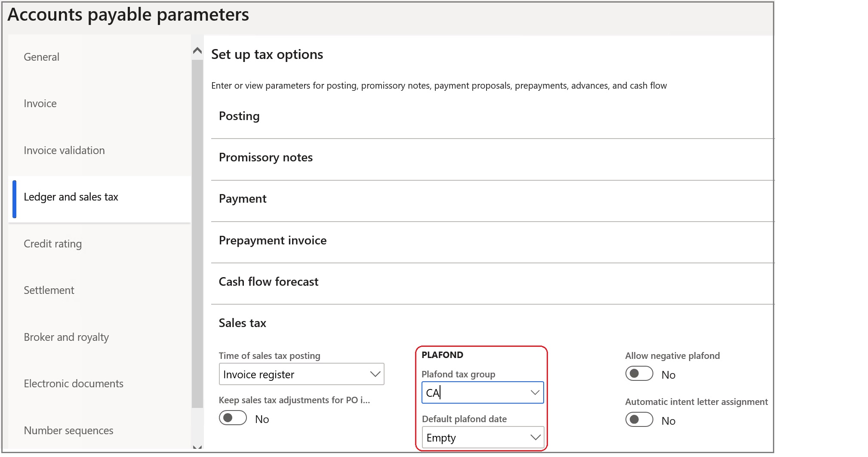
Task: Open the General tab
Action: (41, 57)
